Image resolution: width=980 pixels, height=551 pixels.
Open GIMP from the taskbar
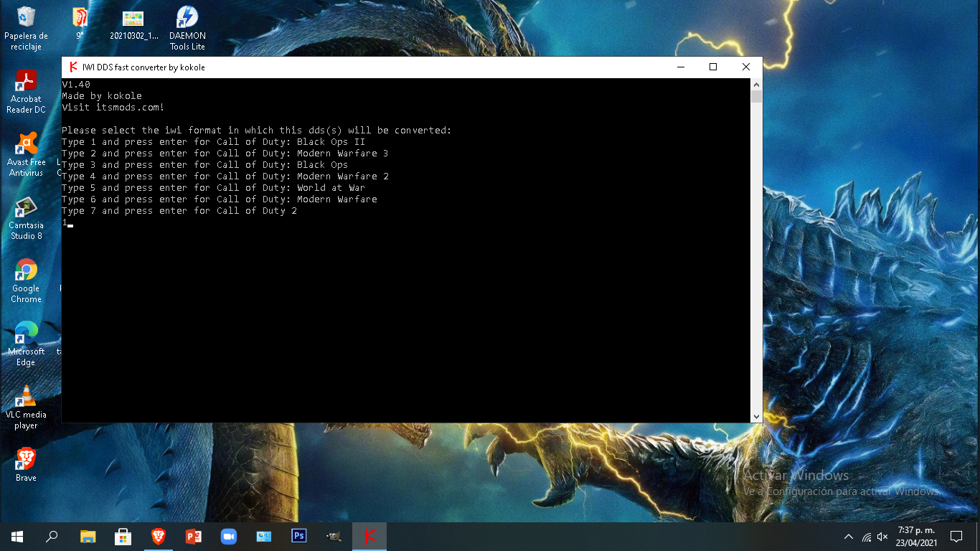coord(334,536)
